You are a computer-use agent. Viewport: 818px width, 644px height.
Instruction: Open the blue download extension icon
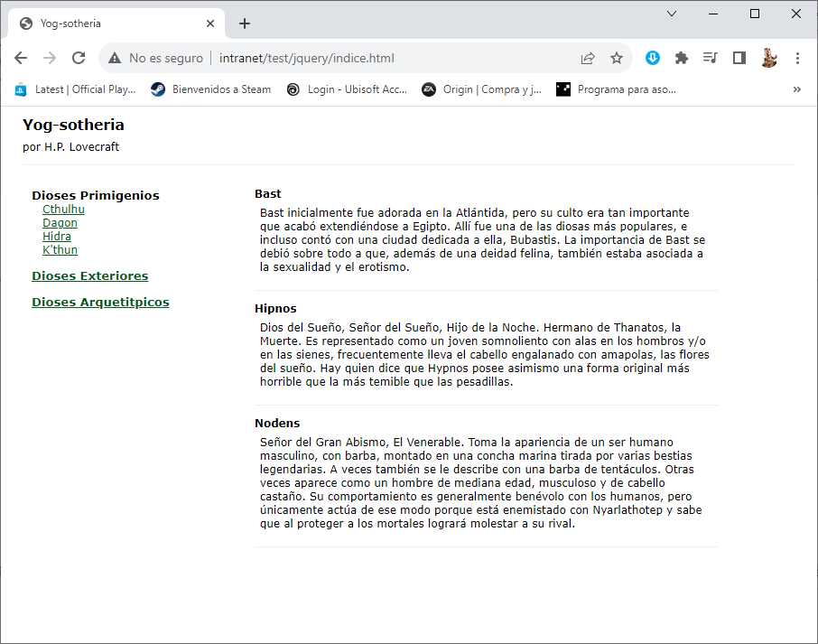pos(653,58)
